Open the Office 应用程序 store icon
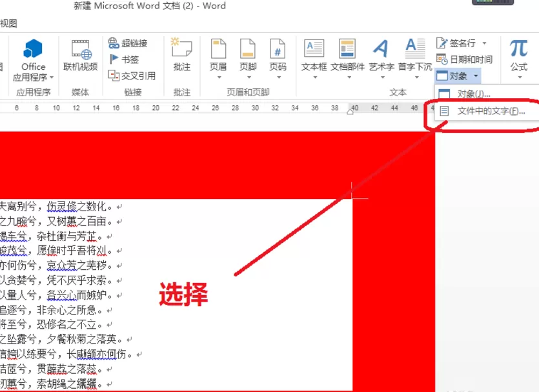Viewport: 539px width, 392px height. coord(33,48)
